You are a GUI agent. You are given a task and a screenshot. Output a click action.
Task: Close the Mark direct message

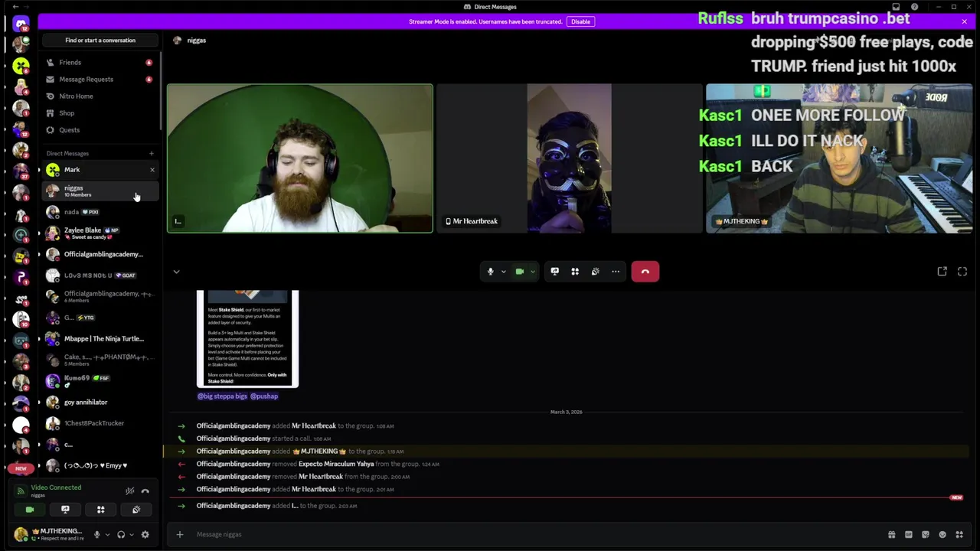point(152,170)
